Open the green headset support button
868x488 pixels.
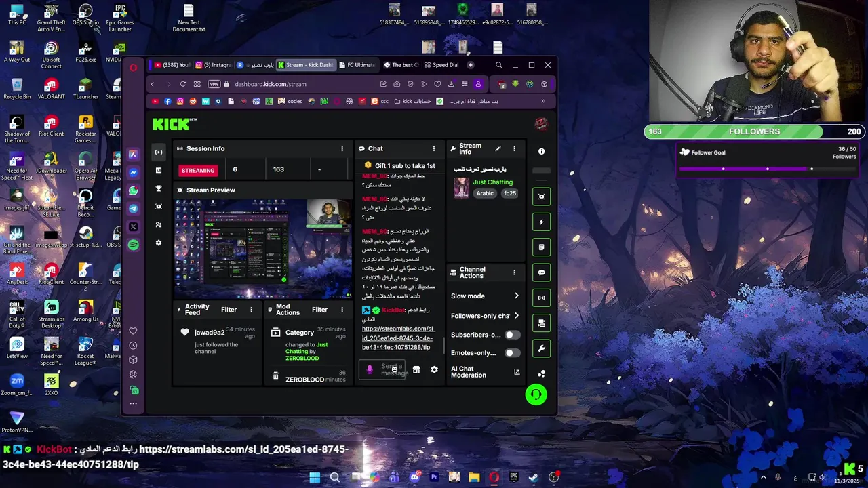[x=536, y=394]
